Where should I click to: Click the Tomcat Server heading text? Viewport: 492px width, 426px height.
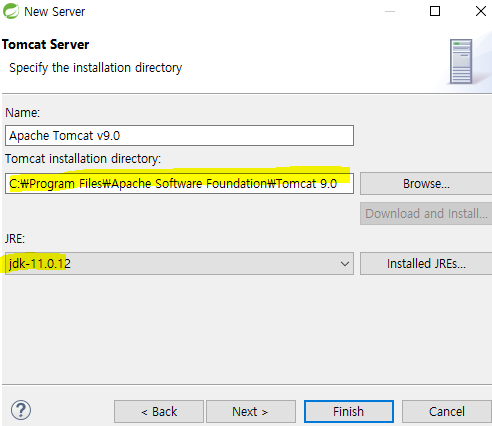46,44
